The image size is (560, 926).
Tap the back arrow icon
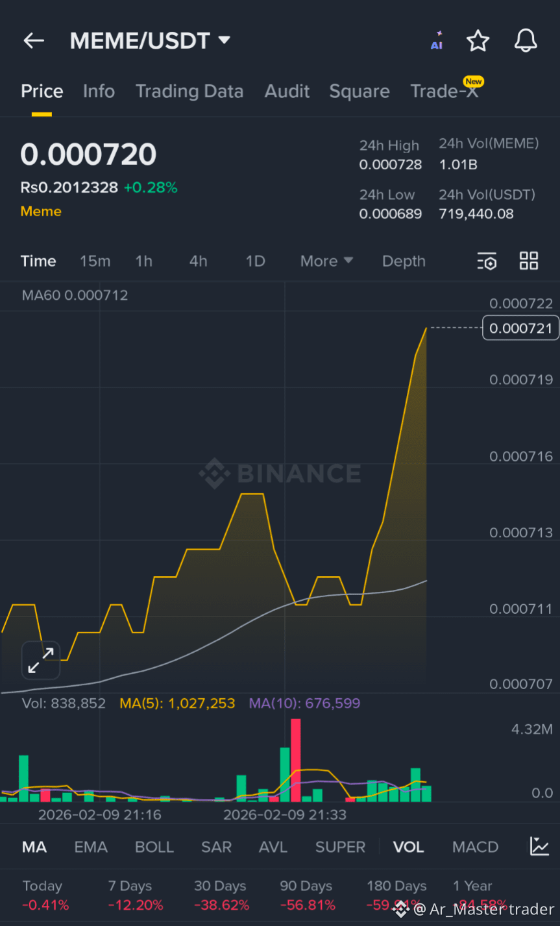[x=34, y=41]
